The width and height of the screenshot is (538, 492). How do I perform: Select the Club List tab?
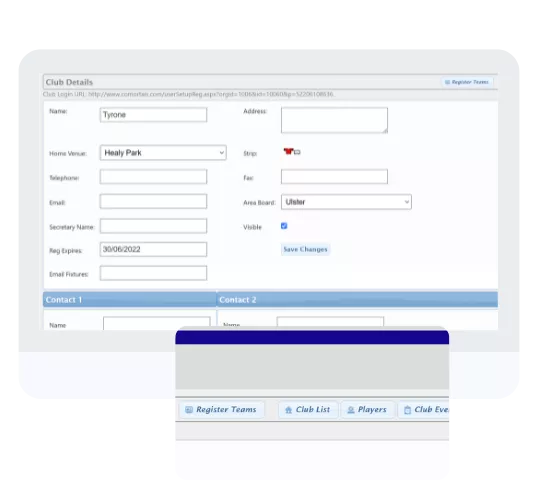pos(308,410)
